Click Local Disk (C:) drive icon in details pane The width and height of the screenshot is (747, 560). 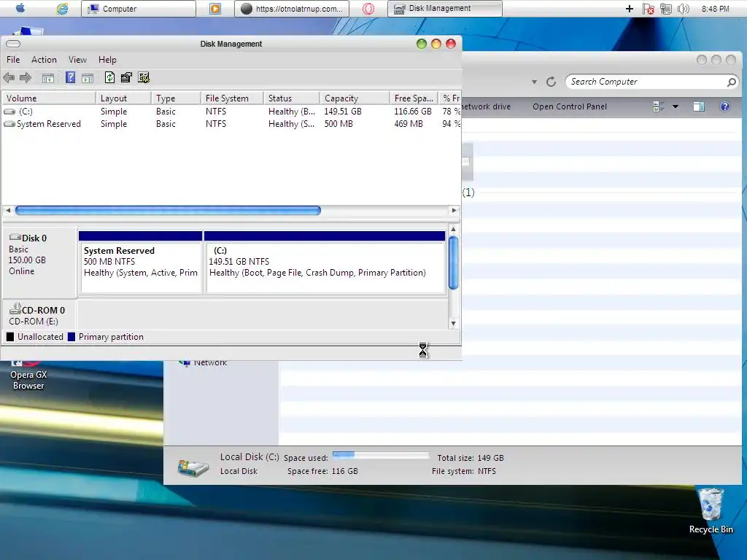point(193,467)
